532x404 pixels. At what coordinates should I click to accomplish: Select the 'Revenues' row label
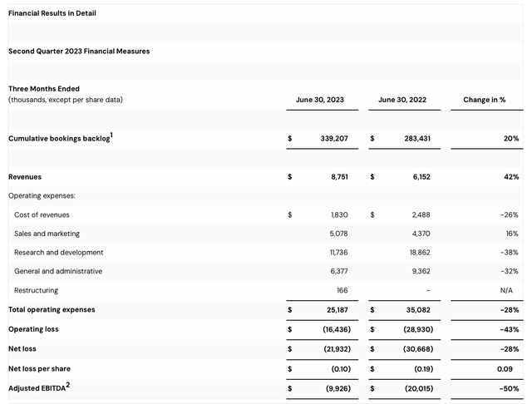click(25, 177)
